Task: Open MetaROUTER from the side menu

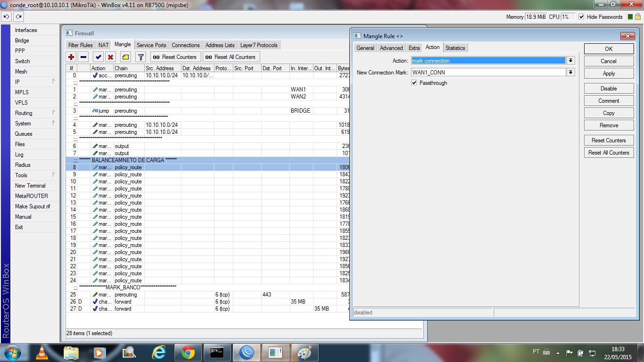Action: pos(35,196)
